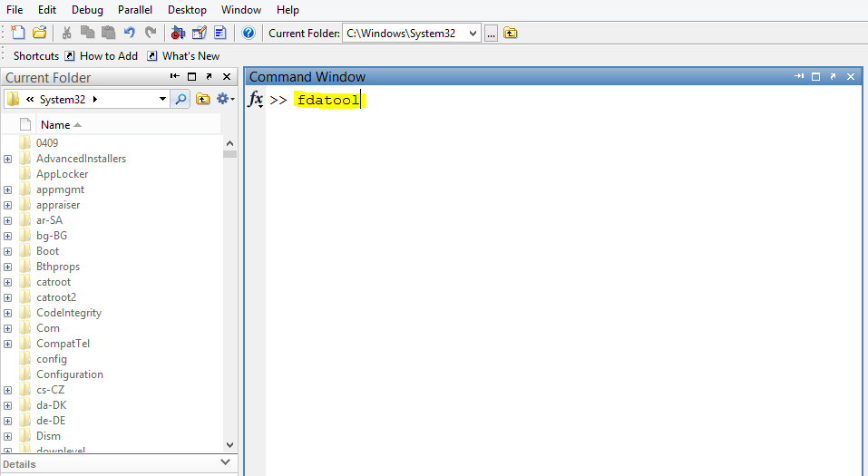The height and width of the screenshot is (476, 868).
Task: Click browse for folder ellipsis button
Action: click(x=491, y=34)
